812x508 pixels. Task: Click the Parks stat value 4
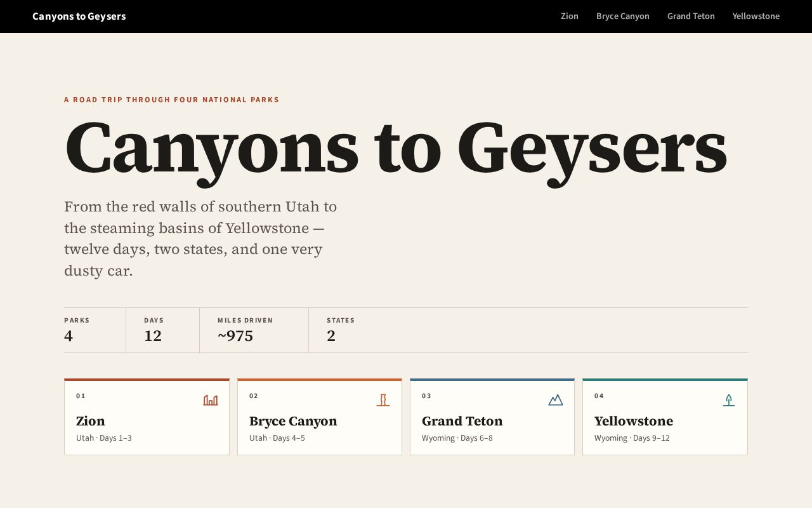[x=69, y=336]
